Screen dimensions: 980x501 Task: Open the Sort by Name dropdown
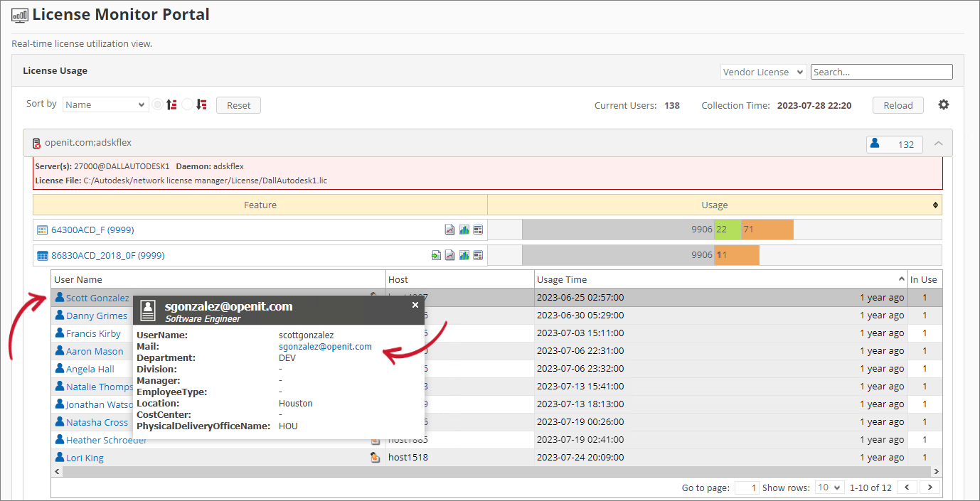click(105, 104)
